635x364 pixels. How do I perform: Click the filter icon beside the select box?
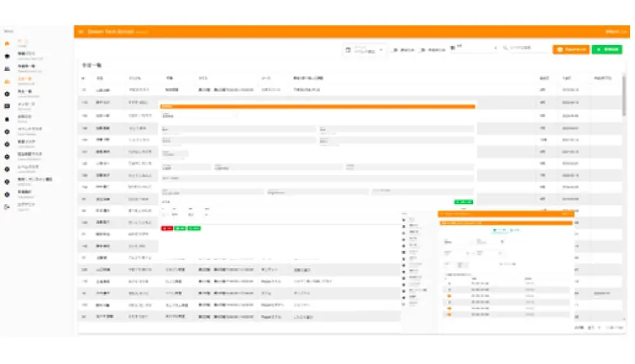coord(451,48)
